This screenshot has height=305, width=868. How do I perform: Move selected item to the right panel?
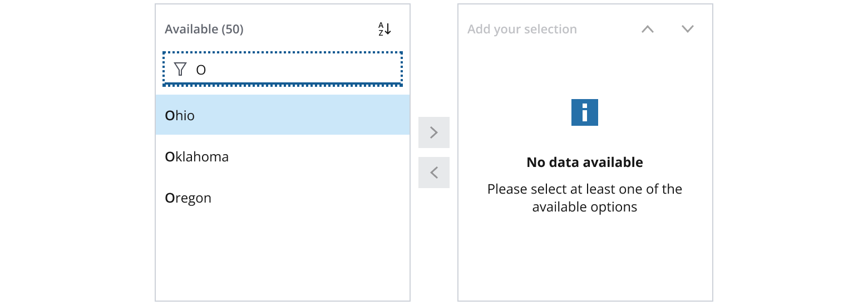[x=434, y=132]
